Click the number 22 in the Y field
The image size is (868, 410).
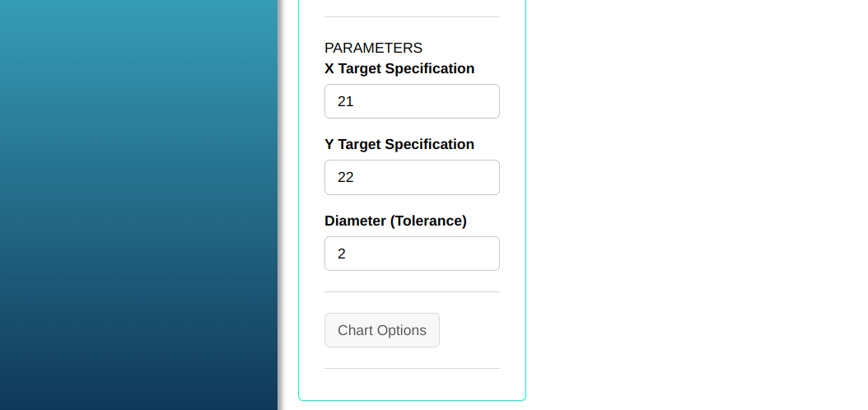[x=346, y=177]
